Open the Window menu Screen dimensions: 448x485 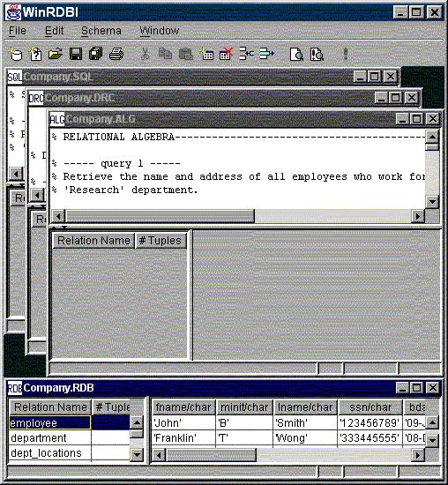160,31
